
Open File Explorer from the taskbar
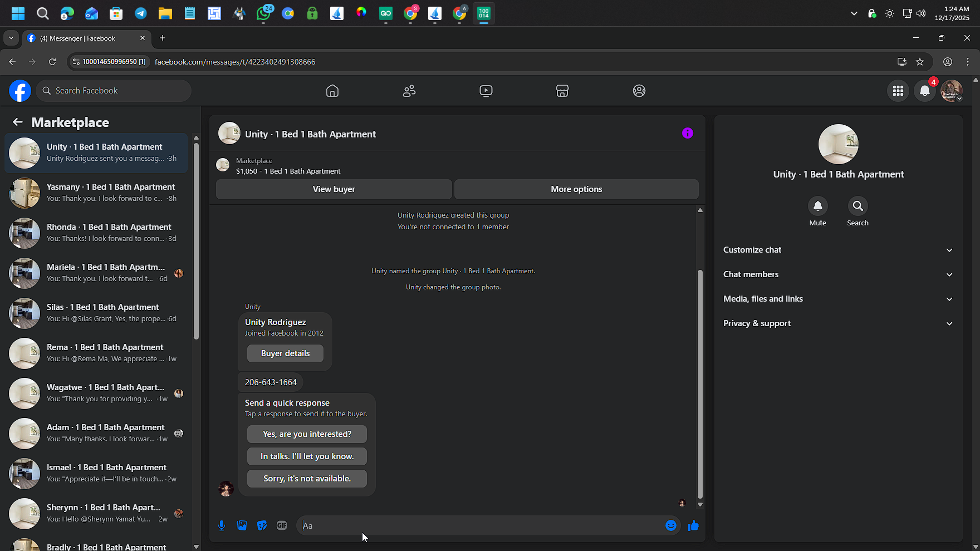click(x=165, y=13)
